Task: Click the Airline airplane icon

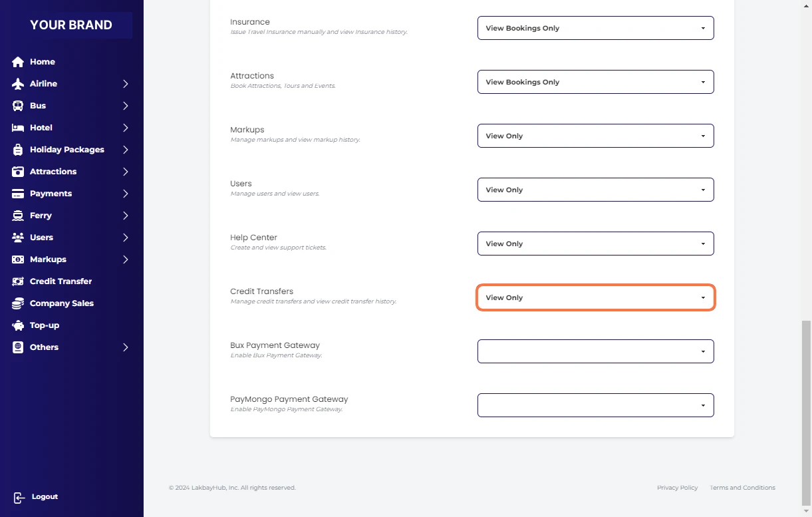Action: (18, 84)
